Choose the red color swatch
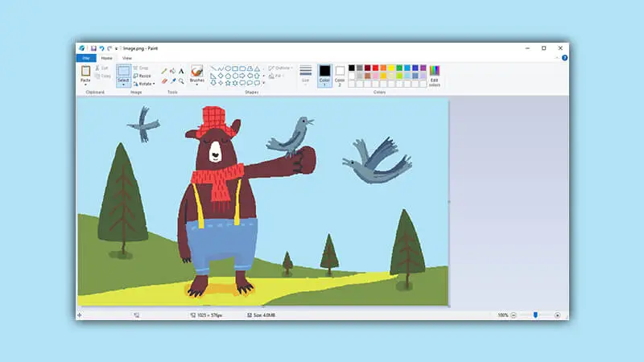Screen dimensions: 644x362 point(375,68)
